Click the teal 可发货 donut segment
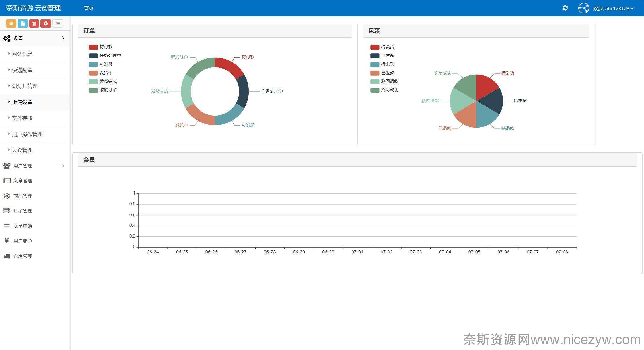 click(x=229, y=117)
